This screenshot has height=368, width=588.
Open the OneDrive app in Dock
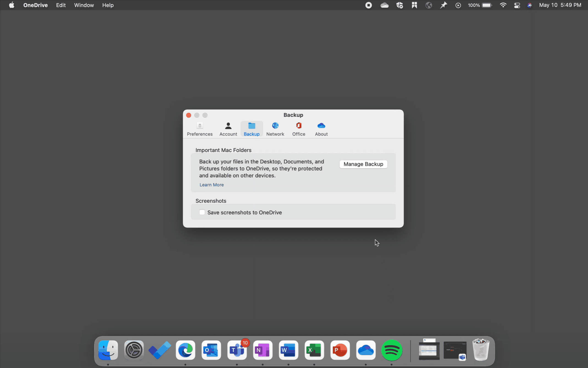366,350
